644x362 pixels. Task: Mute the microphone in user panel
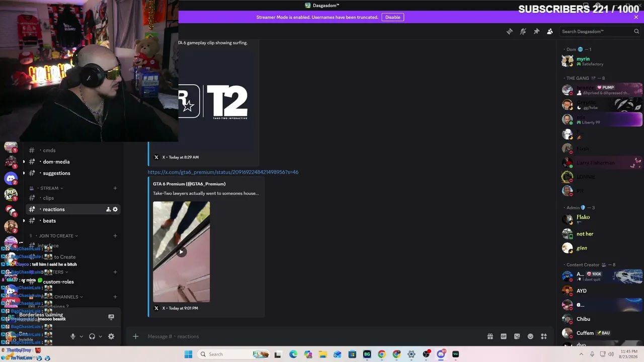(73, 336)
